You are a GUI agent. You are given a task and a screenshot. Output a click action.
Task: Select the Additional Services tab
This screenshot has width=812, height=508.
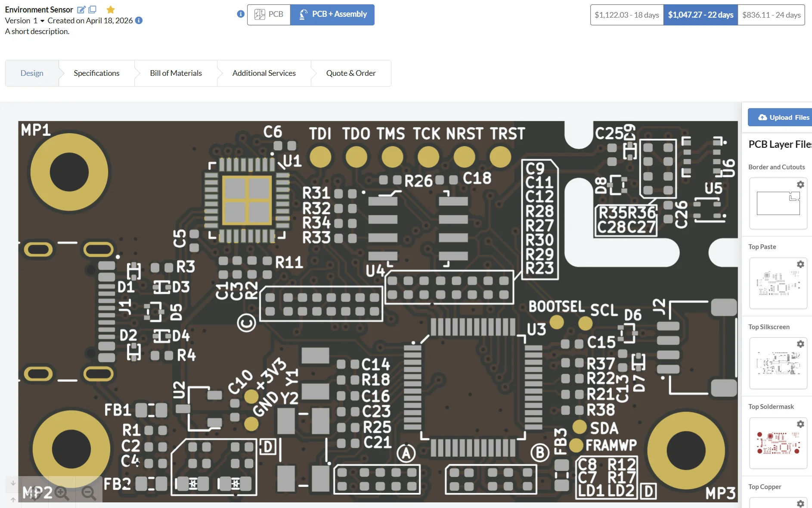[x=264, y=73]
